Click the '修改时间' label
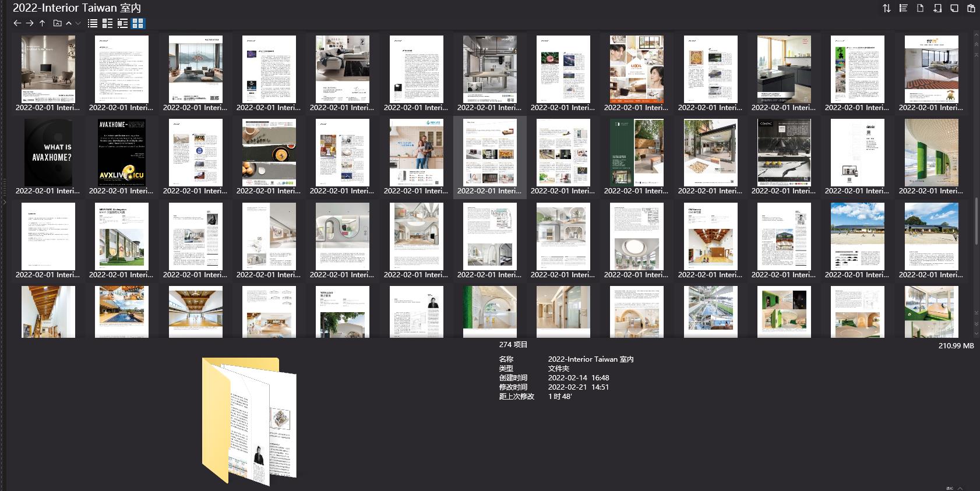Screen dimensions: 980x491 click(x=513, y=387)
